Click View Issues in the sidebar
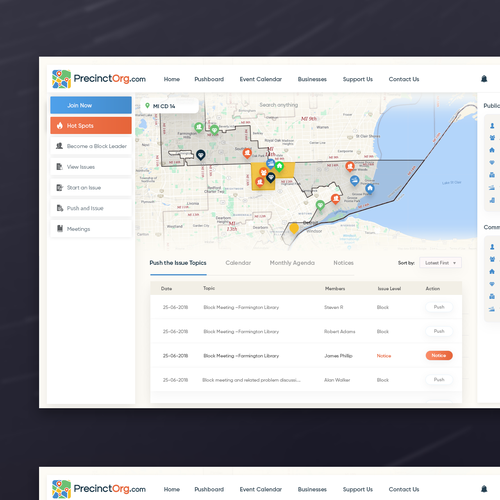Viewport: 500px width, 500px height. tap(91, 167)
